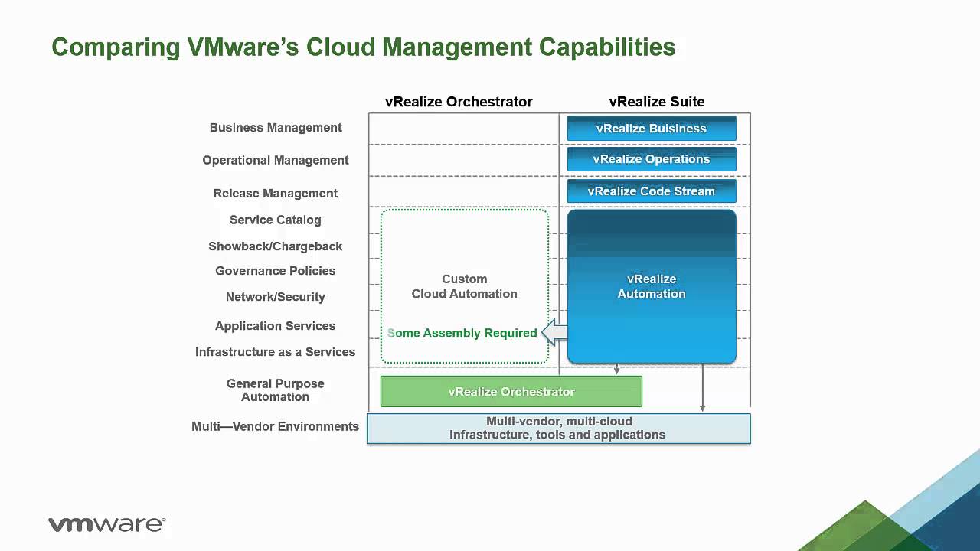Image resolution: width=980 pixels, height=551 pixels.
Task: Click the large 'vRealize Automation' block
Action: pyautogui.click(x=652, y=286)
